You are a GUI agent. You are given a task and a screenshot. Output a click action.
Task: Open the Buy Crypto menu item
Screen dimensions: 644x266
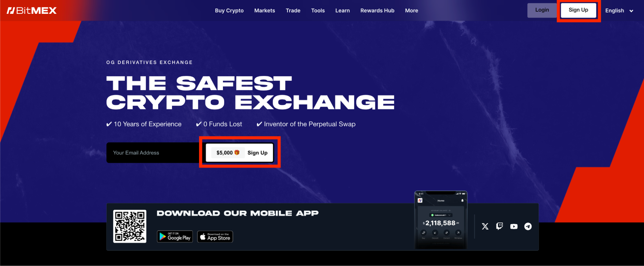[229, 11]
